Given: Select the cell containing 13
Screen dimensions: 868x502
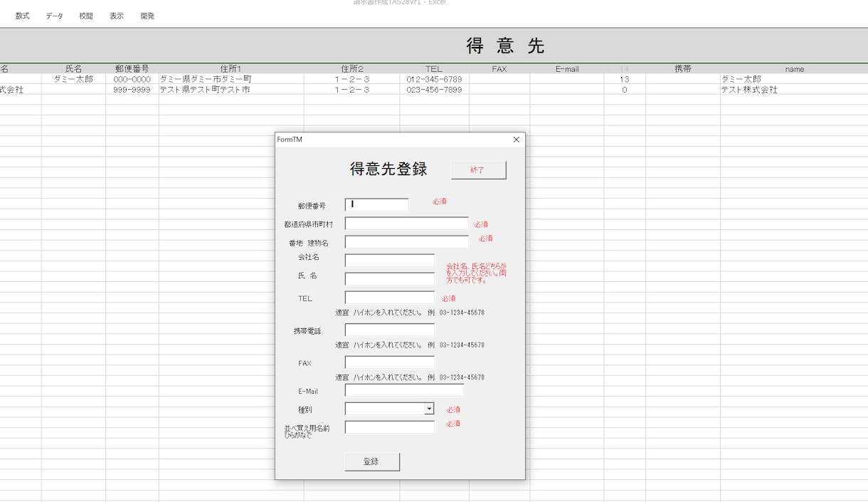Looking at the screenshot, I should [x=625, y=79].
